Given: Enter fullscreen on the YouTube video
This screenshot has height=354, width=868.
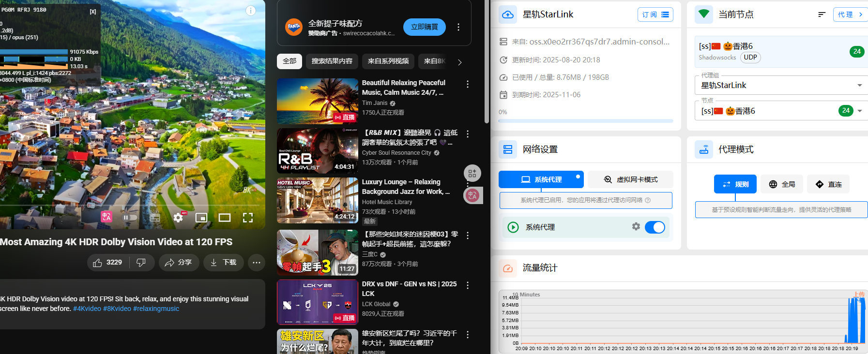Looking at the screenshot, I should (x=248, y=218).
